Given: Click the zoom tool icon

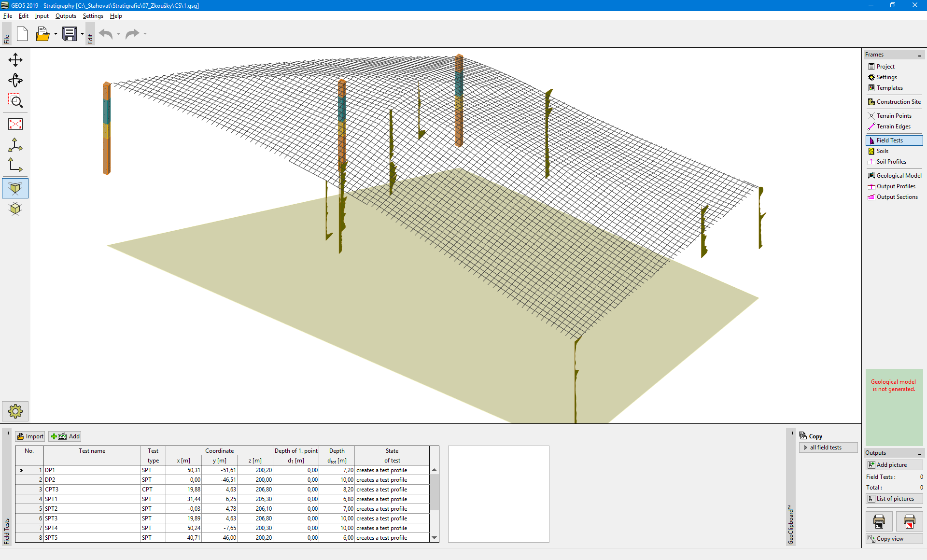Looking at the screenshot, I should point(15,102).
